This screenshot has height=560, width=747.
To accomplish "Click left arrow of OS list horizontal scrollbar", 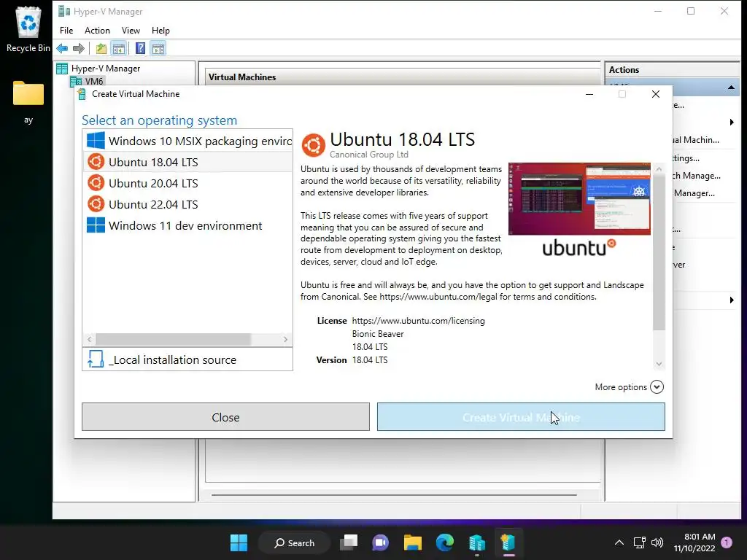I will pyautogui.click(x=90, y=339).
